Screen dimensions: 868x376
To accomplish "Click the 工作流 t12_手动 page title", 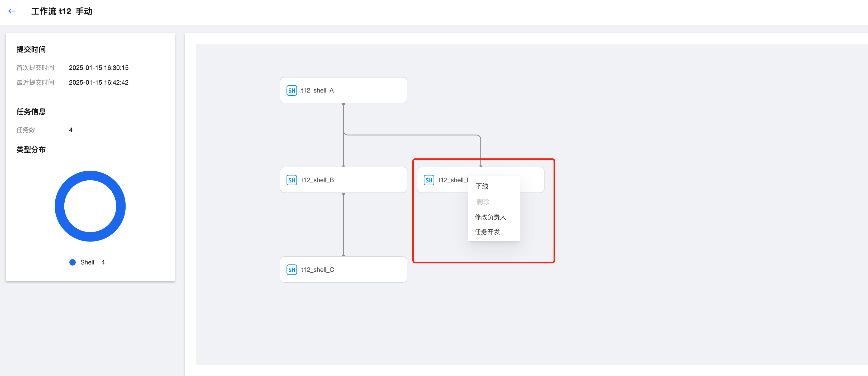I will pos(62,11).
